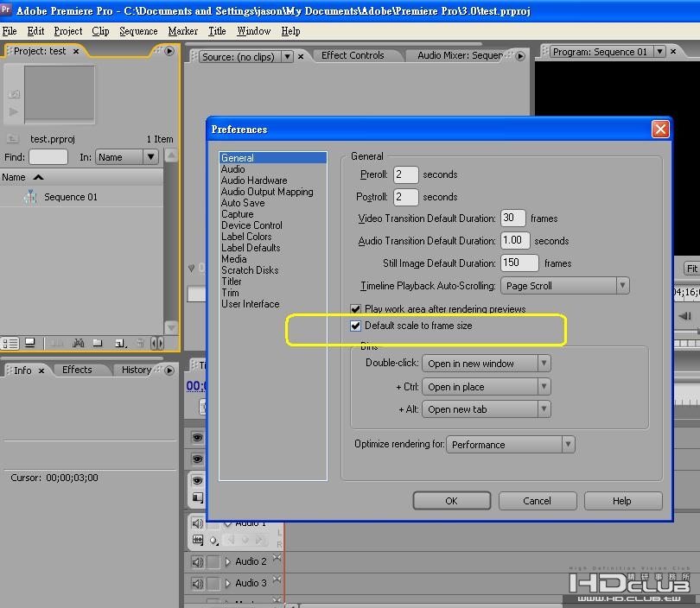Click the Project list scroll up arrow
This screenshot has height=608, width=700.
[x=171, y=155]
